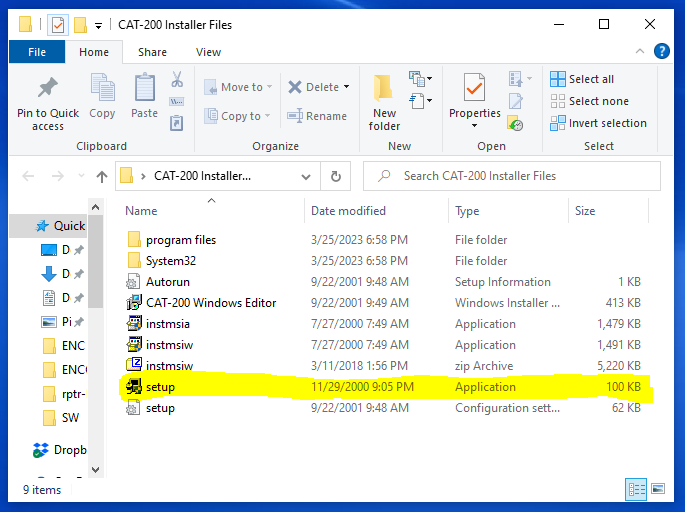Image resolution: width=685 pixels, height=512 pixels.
Task: Open the New item icon dropdown
Action: pyautogui.click(x=420, y=79)
